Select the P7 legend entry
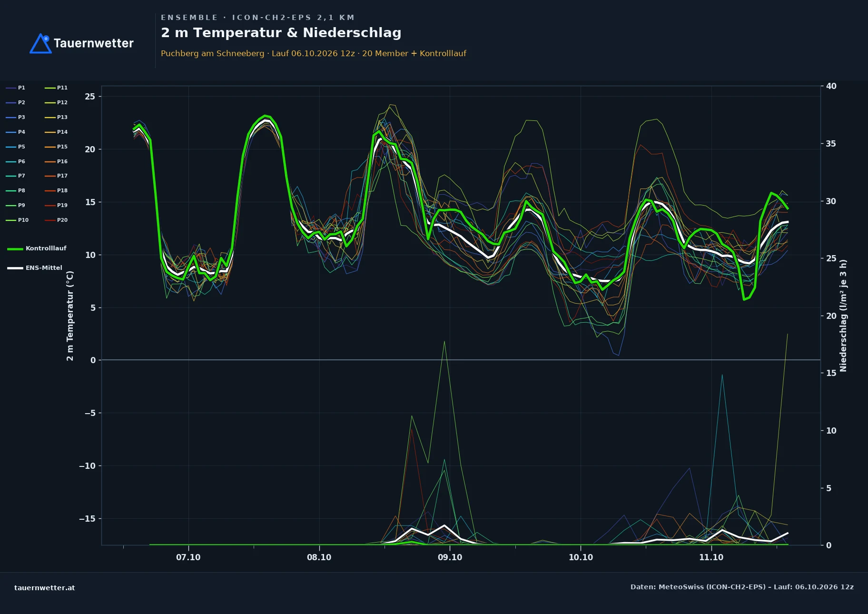 pos(15,176)
